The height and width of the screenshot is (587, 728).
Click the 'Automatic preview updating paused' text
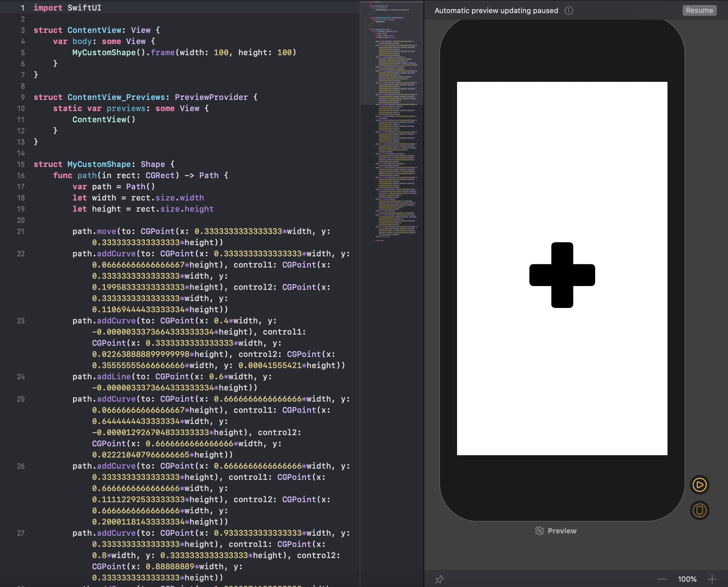click(x=496, y=11)
